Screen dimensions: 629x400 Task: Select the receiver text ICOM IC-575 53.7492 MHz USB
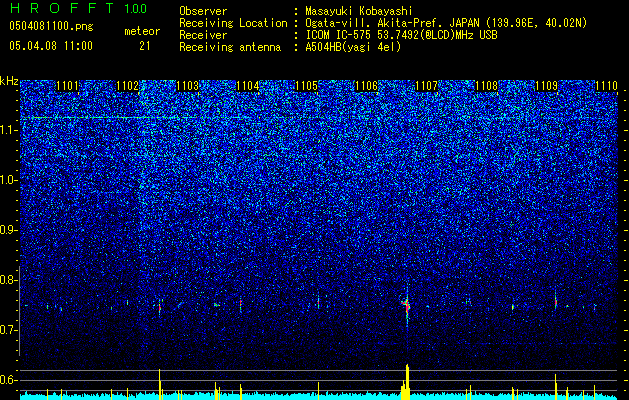(x=401, y=35)
